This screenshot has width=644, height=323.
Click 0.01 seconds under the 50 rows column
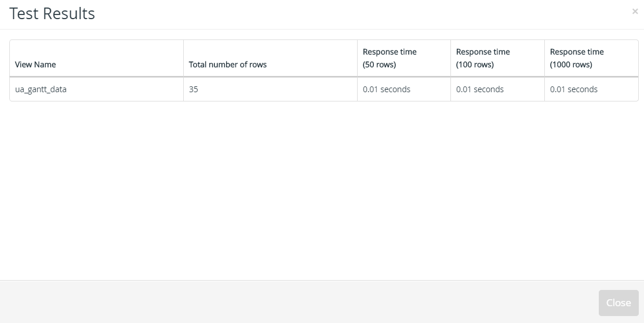click(387, 89)
